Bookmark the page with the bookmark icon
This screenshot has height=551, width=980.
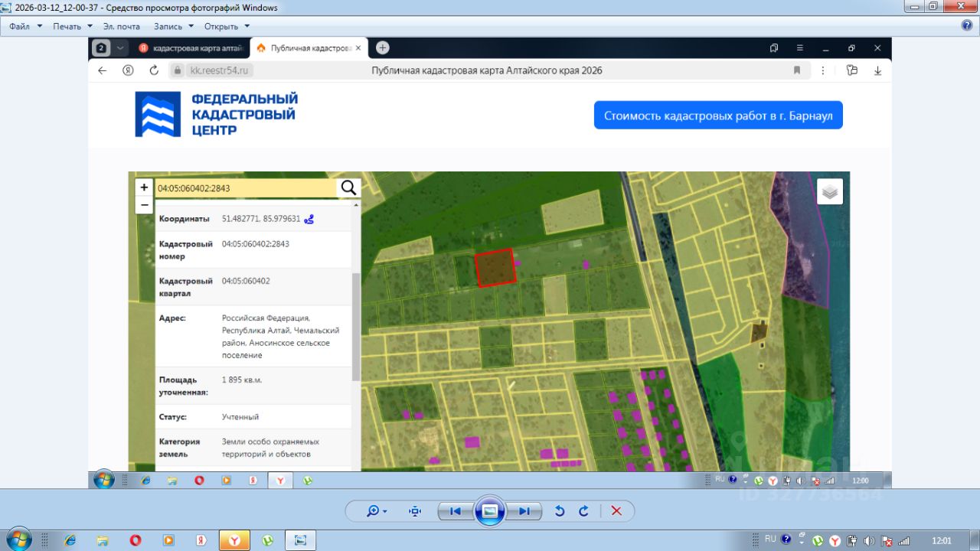[x=797, y=70]
